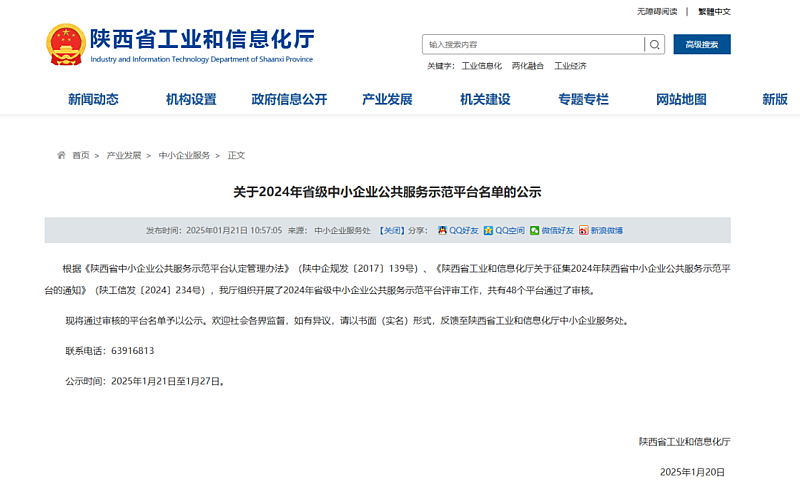
Task: Open 新闻动态 menu
Action: [93, 99]
